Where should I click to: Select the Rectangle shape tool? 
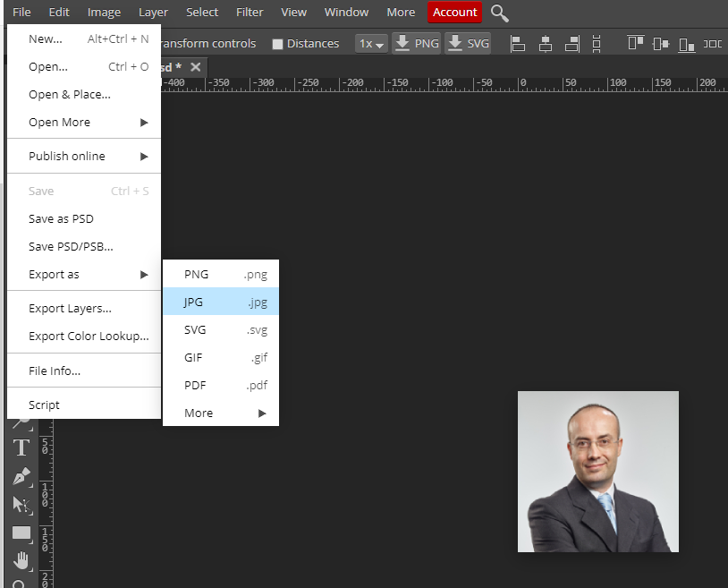tap(21, 533)
